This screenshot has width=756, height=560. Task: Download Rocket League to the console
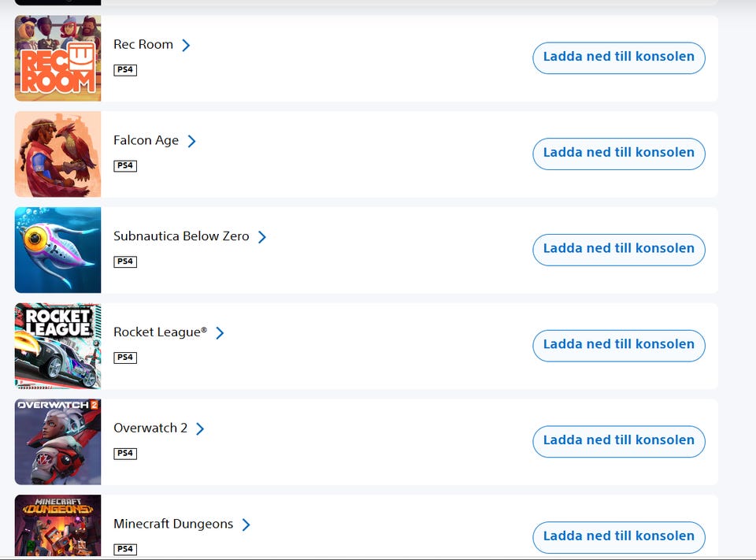(618, 345)
